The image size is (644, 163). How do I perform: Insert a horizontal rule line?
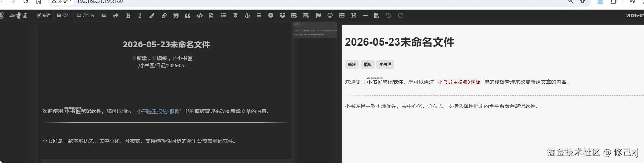click(365, 15)
